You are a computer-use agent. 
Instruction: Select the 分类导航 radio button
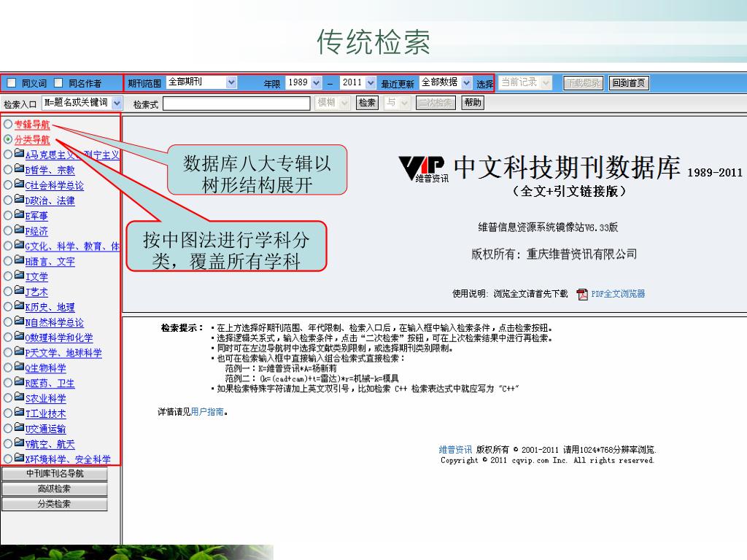tap(8, 139)
